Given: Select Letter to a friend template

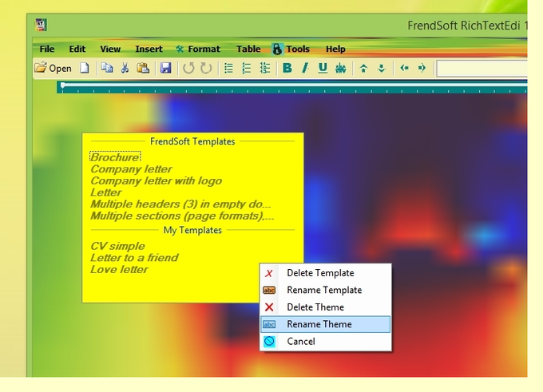Looking at the screenshot, I should click(134, 258).
